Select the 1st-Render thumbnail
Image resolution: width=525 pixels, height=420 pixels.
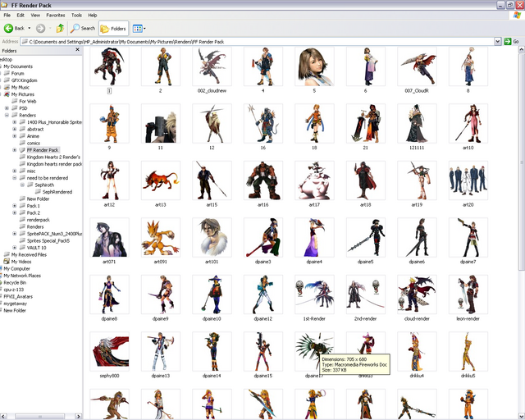tap(314, 294)
